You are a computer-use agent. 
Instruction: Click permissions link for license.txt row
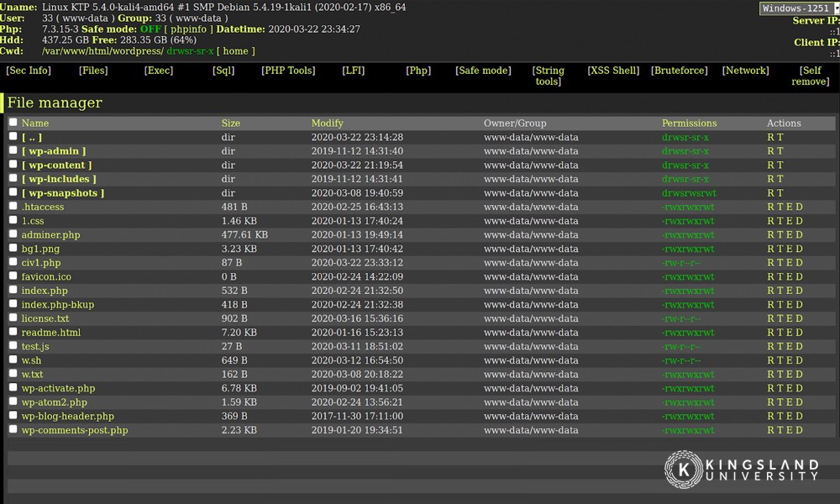click(681, 318)
